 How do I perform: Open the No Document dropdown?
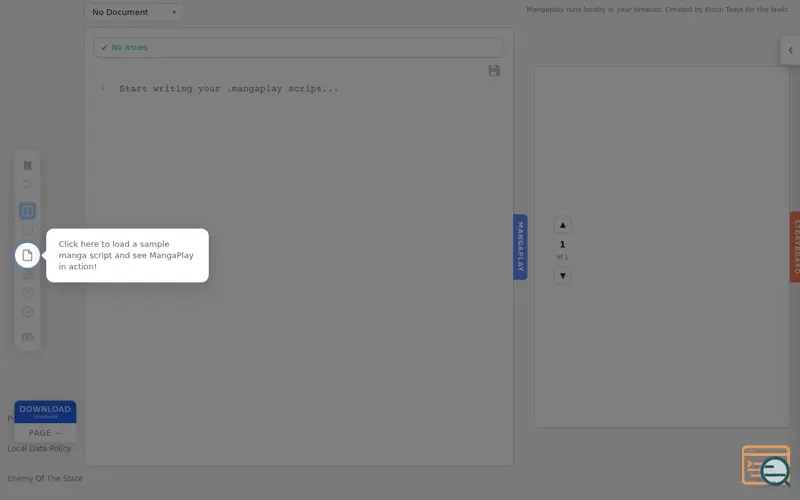tap(134, 12)
